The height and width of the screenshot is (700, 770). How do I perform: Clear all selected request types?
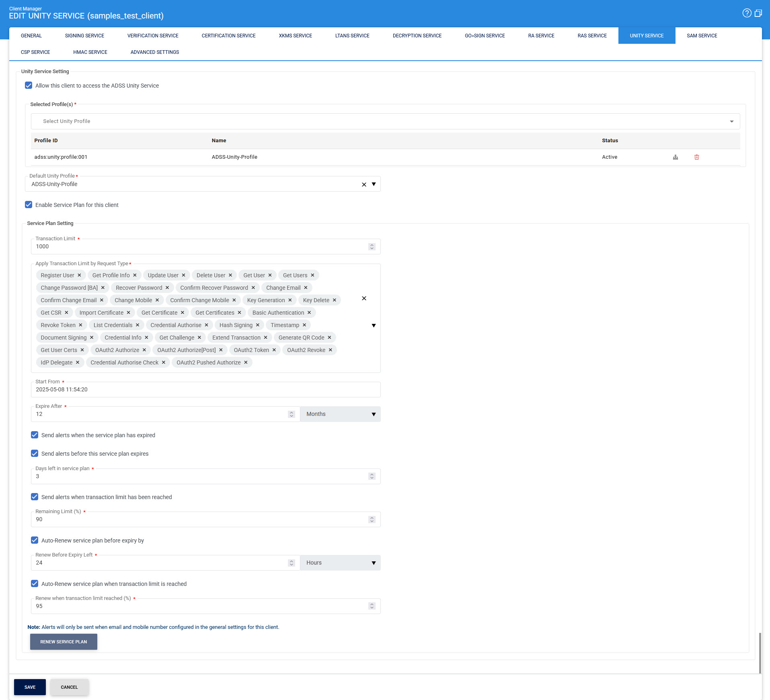[x=364, y=298]
